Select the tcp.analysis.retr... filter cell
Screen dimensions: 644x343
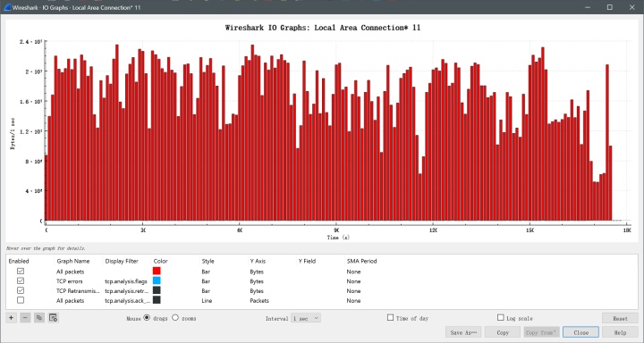[126, 291]
